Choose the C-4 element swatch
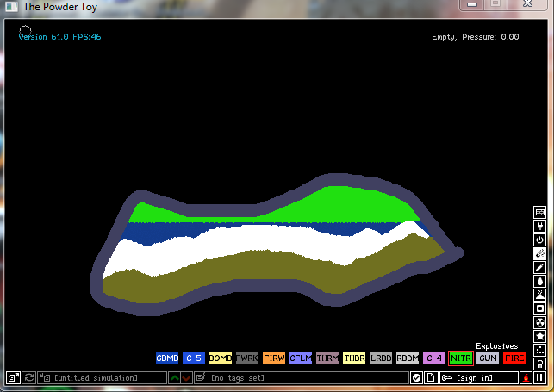The image size is (554, 392). (x=434, y=358)
